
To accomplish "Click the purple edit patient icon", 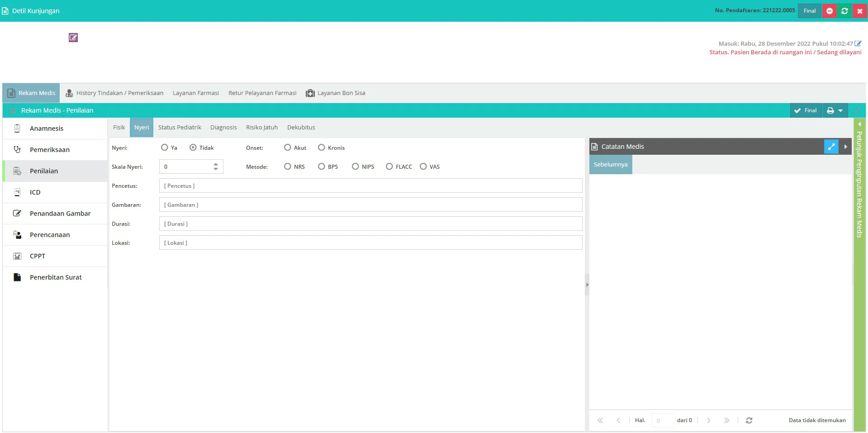I will (x=73, y=38).
